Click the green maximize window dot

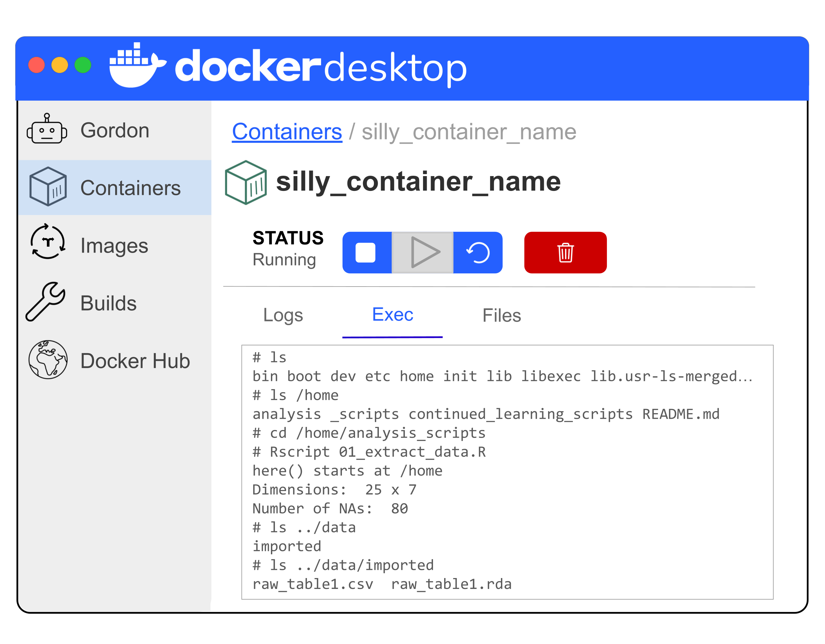(x=83, y=65)
